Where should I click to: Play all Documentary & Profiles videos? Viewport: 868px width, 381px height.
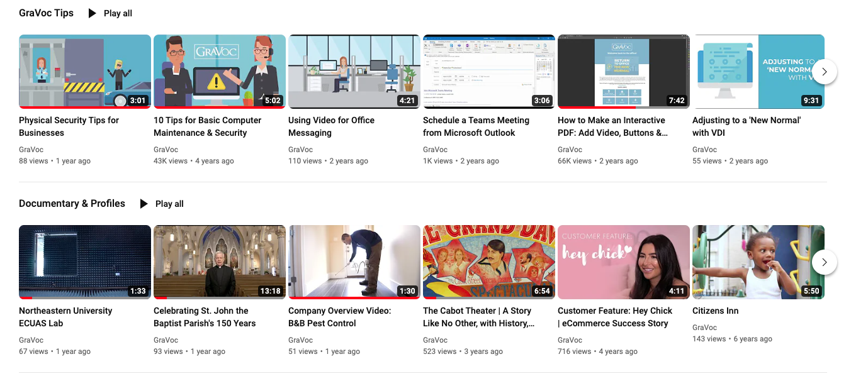tap(169, 204)
